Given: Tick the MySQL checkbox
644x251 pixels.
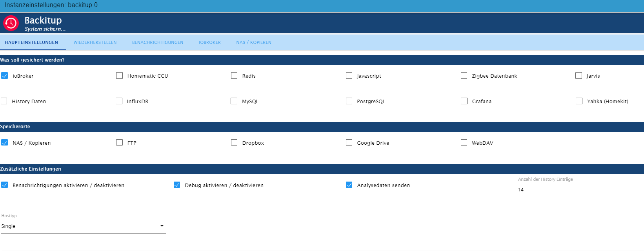Looking at the screenshot, I should click(x=234, y=101).
